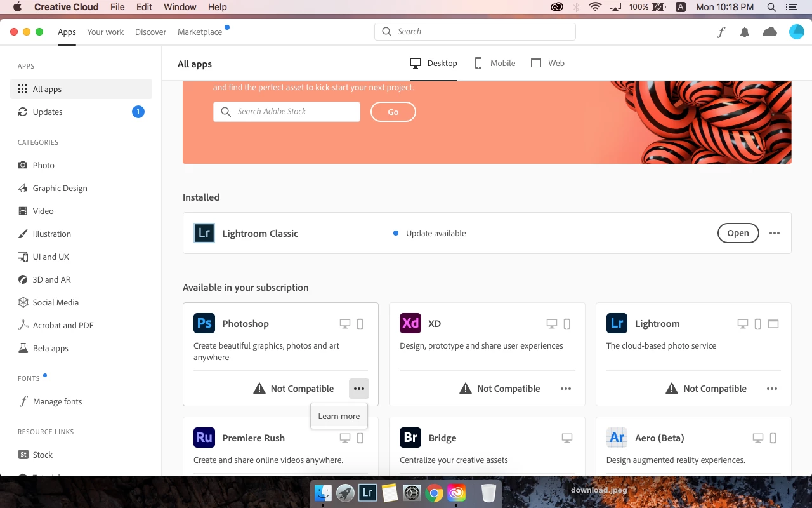
Task: Click the XD app icon
Action: (x=410, y=323)
